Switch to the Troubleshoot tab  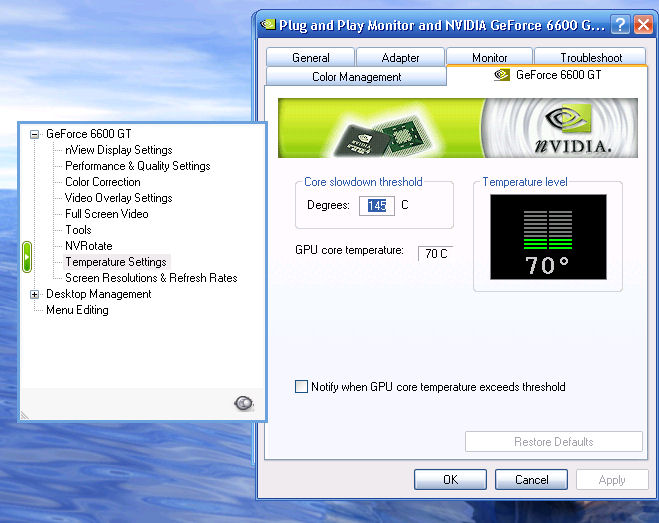pyautogui.click(x=591, y=58)
